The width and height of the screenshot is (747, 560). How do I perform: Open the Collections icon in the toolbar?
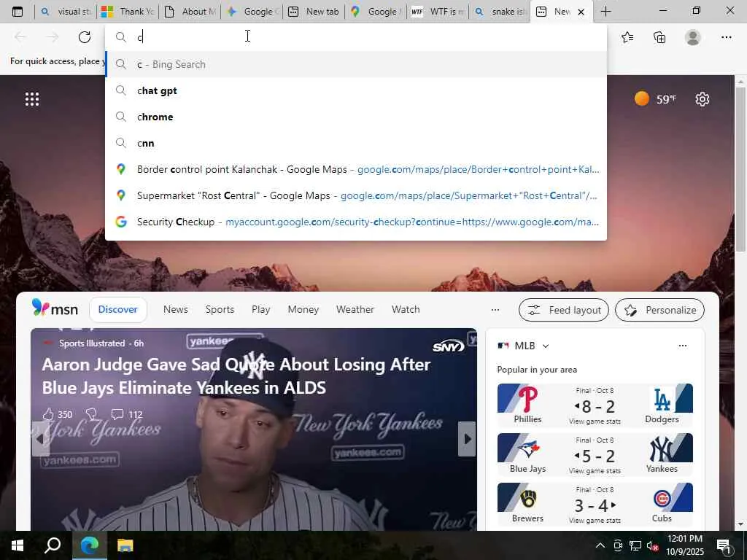click(659, 36)
